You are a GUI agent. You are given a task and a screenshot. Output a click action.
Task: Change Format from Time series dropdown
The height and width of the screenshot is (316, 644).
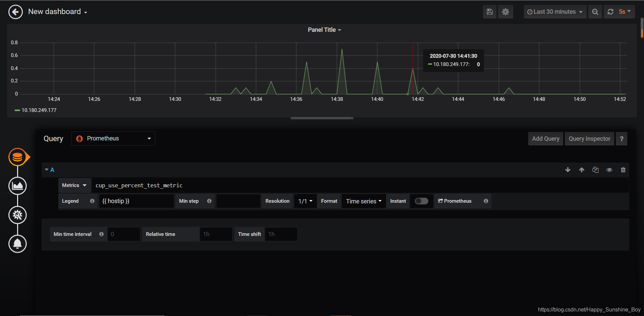(363, 201)
